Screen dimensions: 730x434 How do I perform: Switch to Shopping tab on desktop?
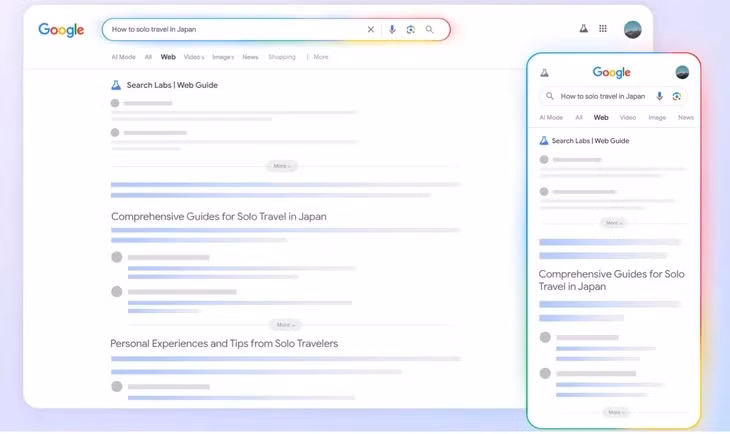coord(282,57)
